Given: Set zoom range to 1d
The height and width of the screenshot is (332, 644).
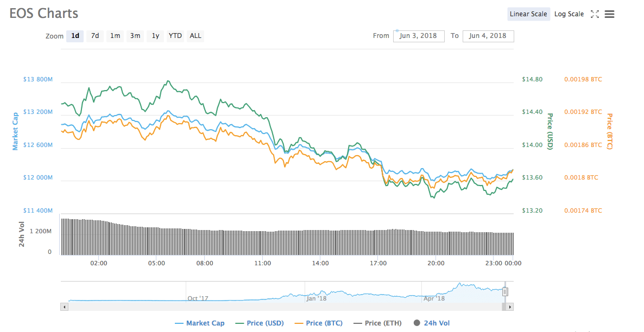Looking at the screenshot, I should (x=75, y=36).
